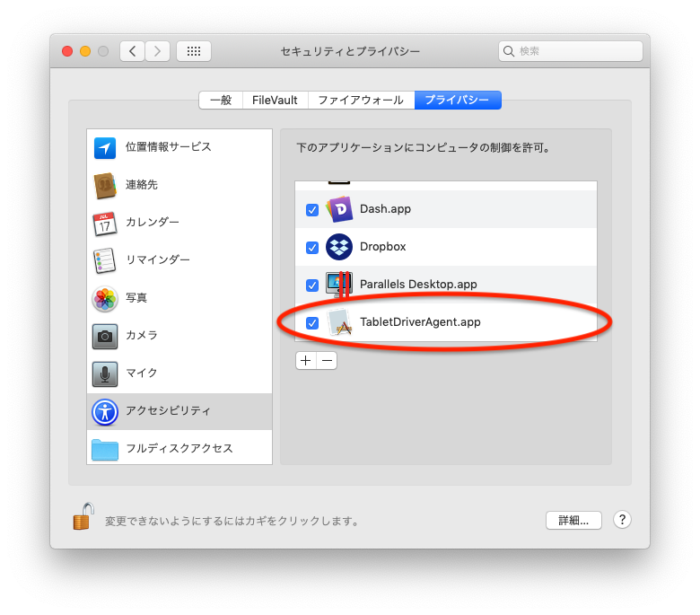Toggle the Dropbox checkbox

(312, 247)
